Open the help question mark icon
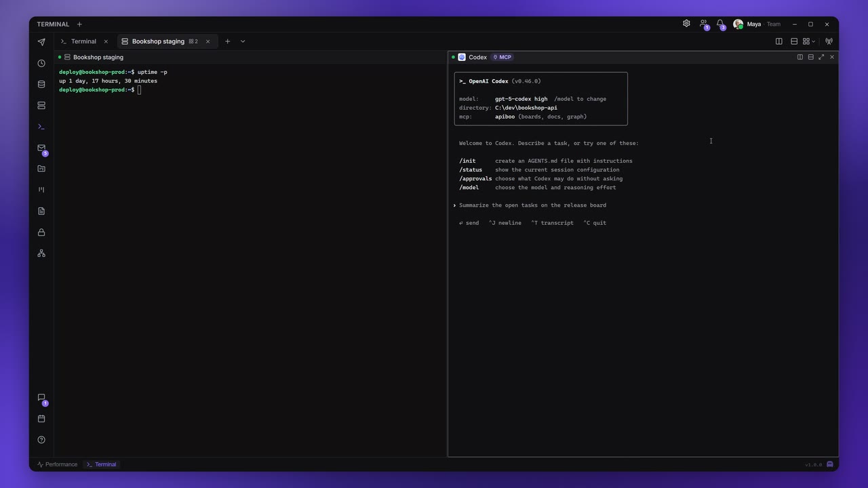The width and height of the screenshot is (868, 488). pos(41,440)
